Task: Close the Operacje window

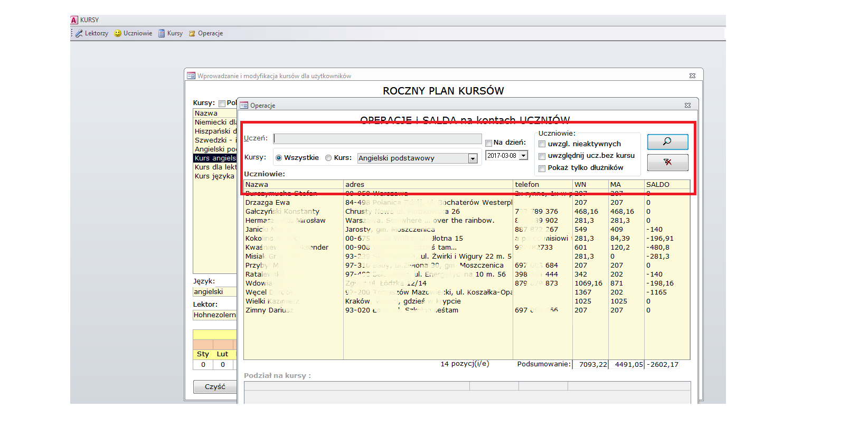Action: click(687, 106)
